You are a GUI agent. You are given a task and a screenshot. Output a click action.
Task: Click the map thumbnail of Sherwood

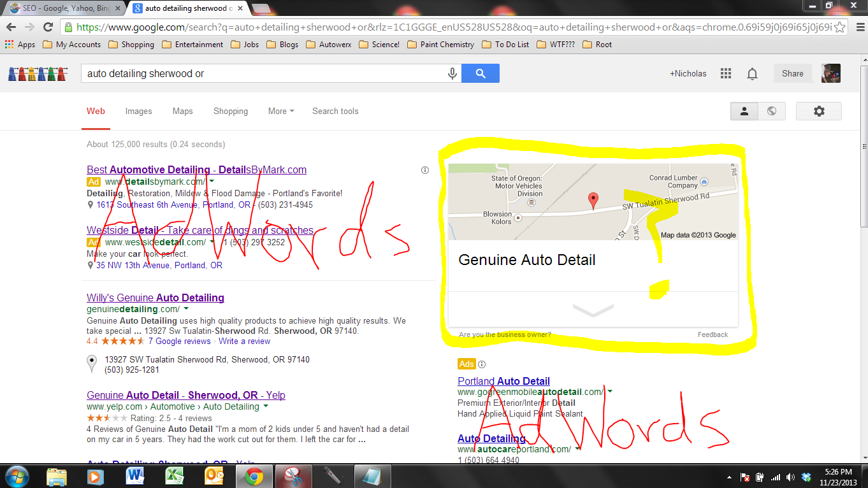(593, 201)
